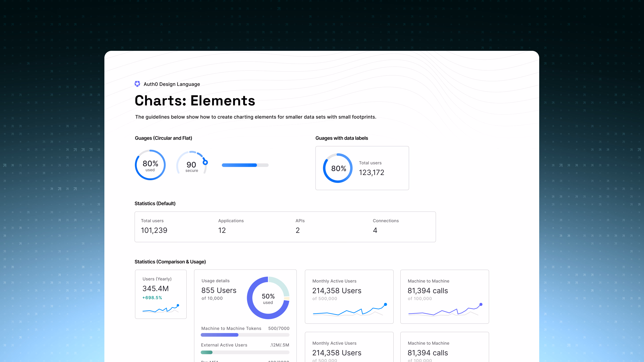Click Guages with data labels heading
The image size is (644, 362).
click(x=341, y=138)
